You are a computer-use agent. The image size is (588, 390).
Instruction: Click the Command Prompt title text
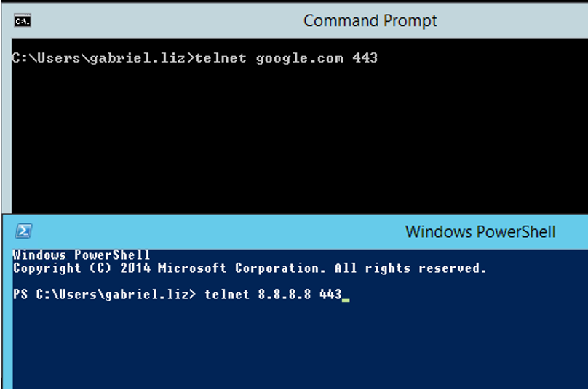370,21
